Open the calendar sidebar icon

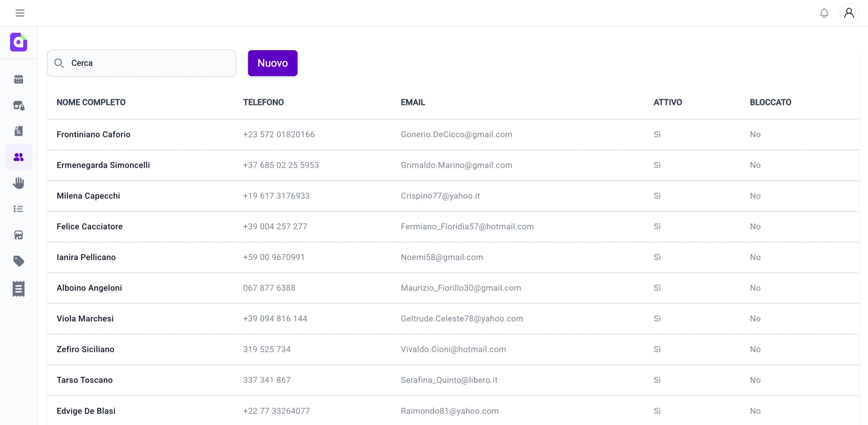click(x=19, y=80)
